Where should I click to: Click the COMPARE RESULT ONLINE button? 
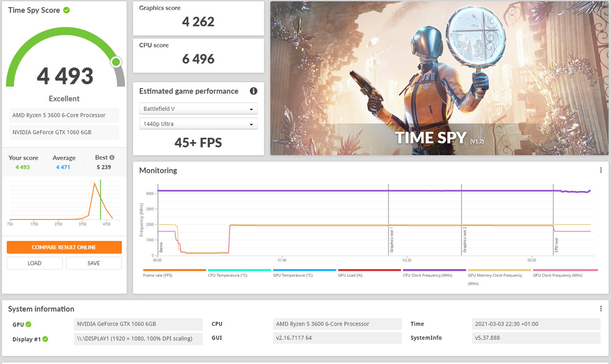point(64,247)
